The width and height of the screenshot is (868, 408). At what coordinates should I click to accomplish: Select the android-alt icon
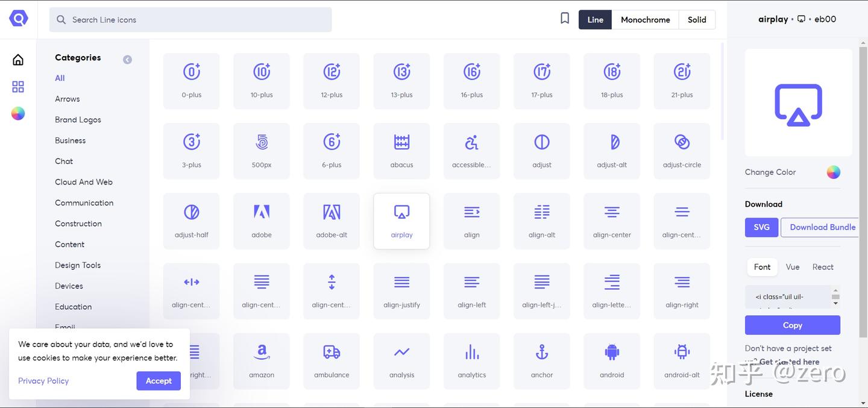[682, 361]
